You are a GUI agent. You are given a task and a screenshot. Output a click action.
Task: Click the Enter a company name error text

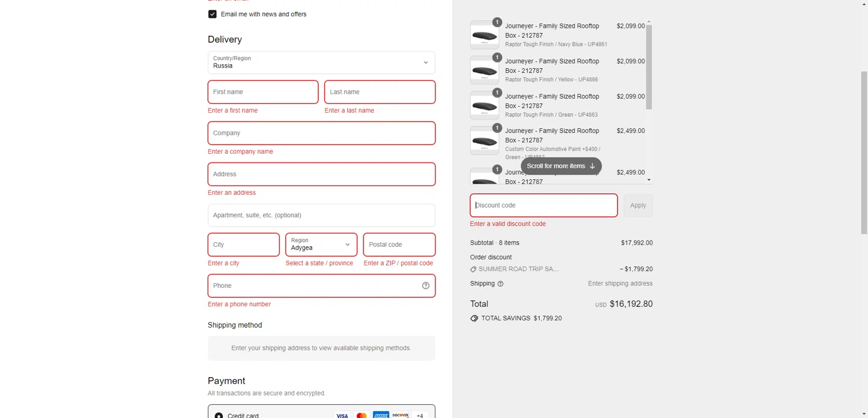[x=240, y=151]
